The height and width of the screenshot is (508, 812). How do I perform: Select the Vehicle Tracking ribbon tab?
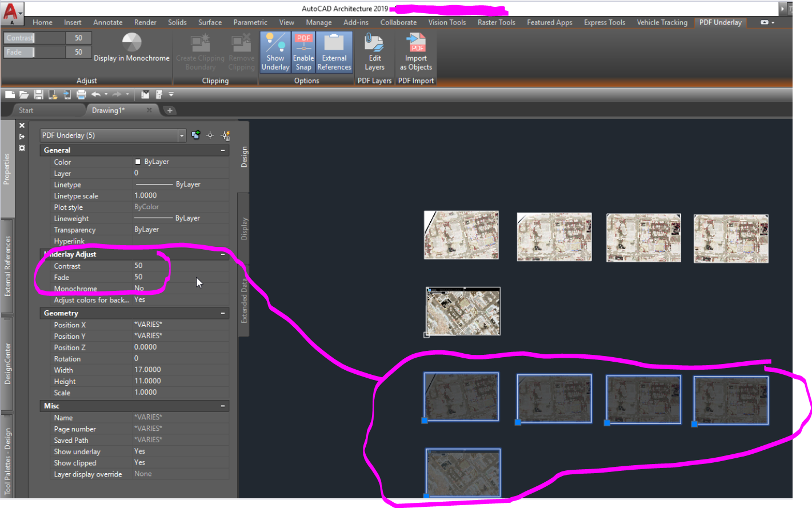[x=662, y=22]
